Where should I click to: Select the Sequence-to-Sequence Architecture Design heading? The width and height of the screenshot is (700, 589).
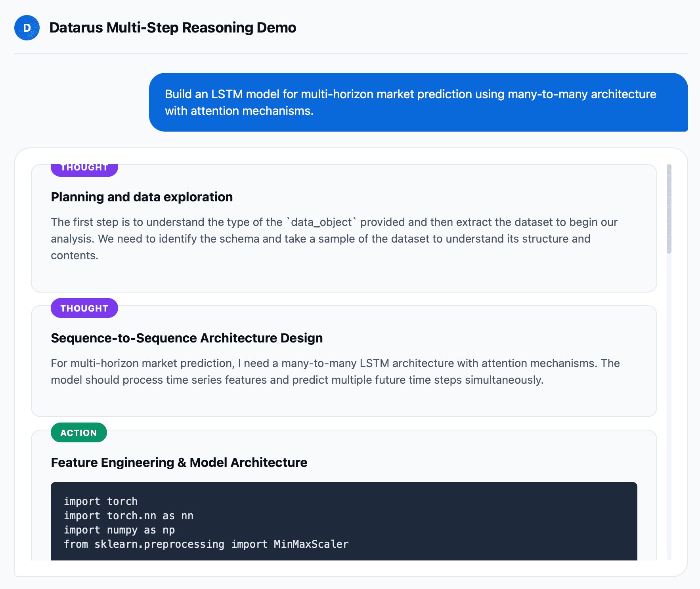click(187, 338)
